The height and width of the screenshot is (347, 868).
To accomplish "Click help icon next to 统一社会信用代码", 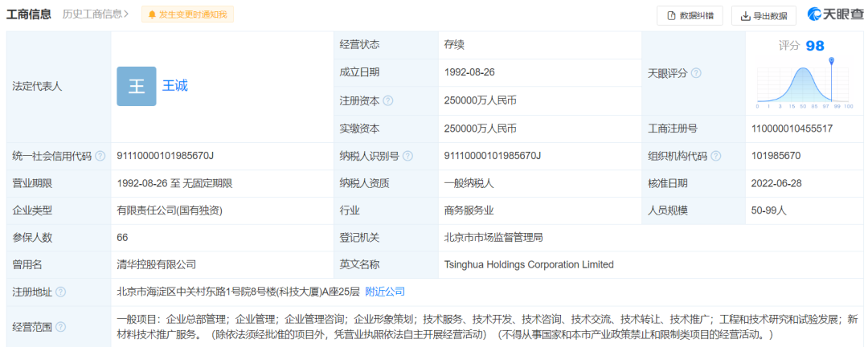I will coord(100,156).
